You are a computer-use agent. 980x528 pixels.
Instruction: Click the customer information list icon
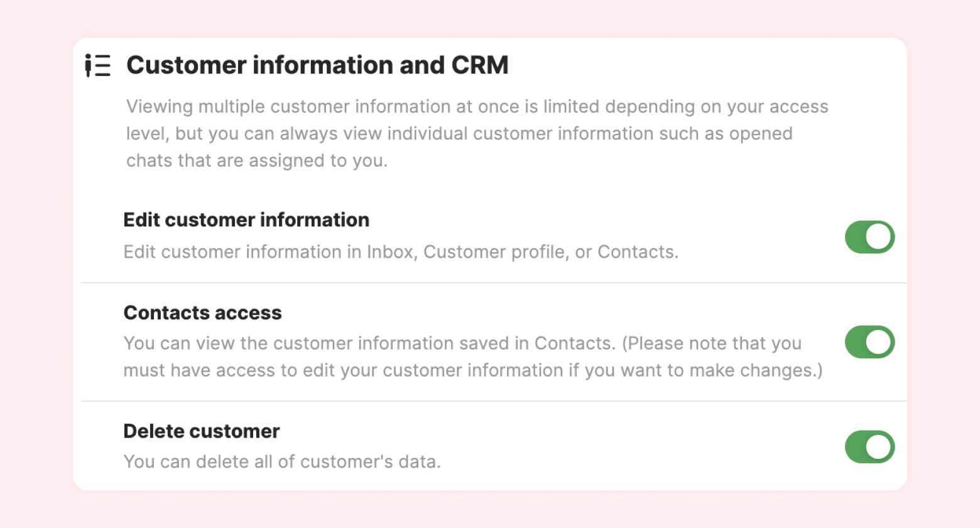(x=98, y=65)
